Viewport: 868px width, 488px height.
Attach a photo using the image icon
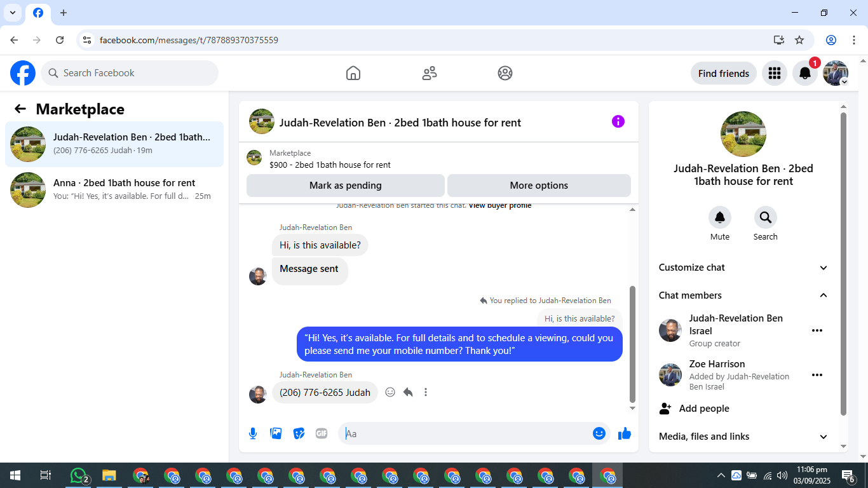[276, 433]
